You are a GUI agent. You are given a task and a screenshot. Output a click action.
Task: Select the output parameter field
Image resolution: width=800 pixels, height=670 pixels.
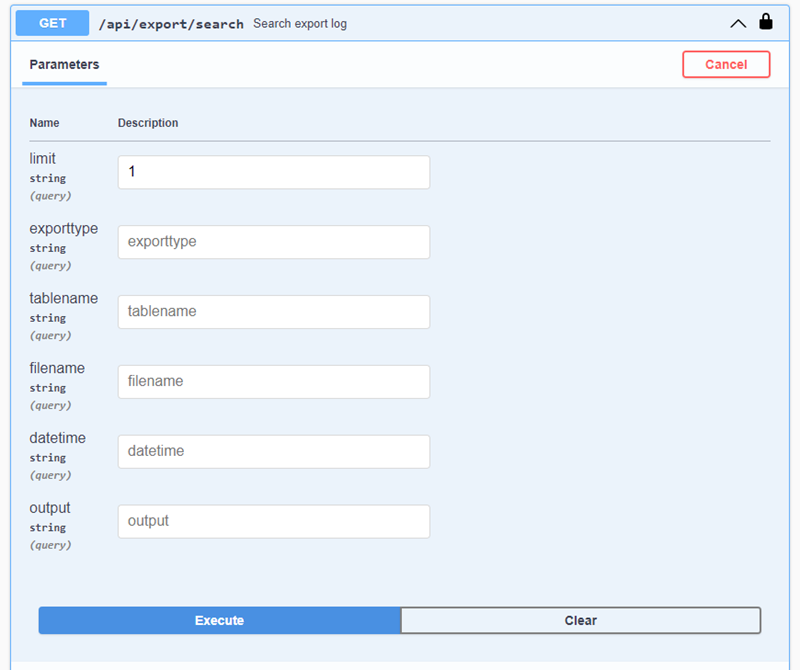(273, 522)
